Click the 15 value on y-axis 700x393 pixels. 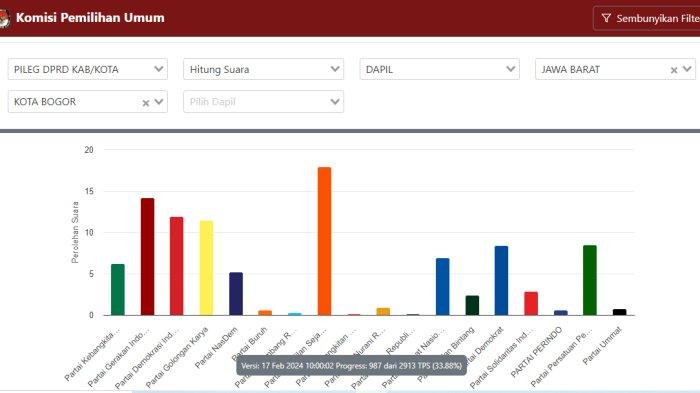89,191
